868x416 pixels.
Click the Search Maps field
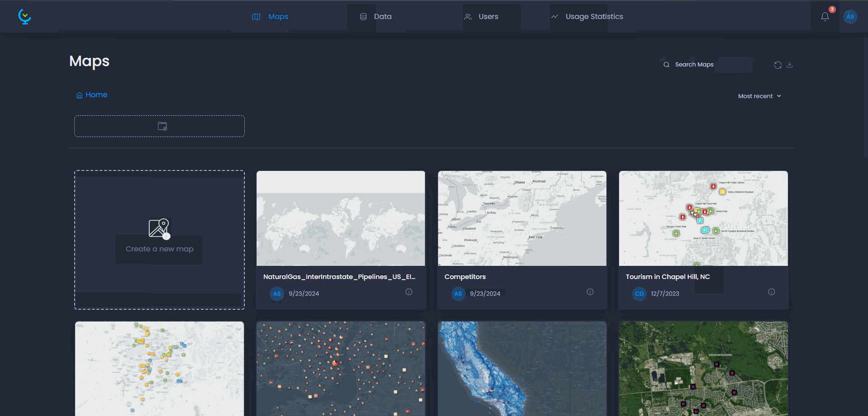706,65
